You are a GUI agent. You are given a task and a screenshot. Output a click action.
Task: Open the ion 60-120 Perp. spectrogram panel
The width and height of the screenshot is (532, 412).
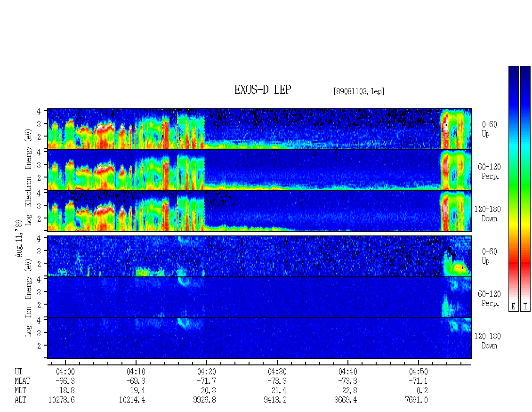(x=259, y=297)
